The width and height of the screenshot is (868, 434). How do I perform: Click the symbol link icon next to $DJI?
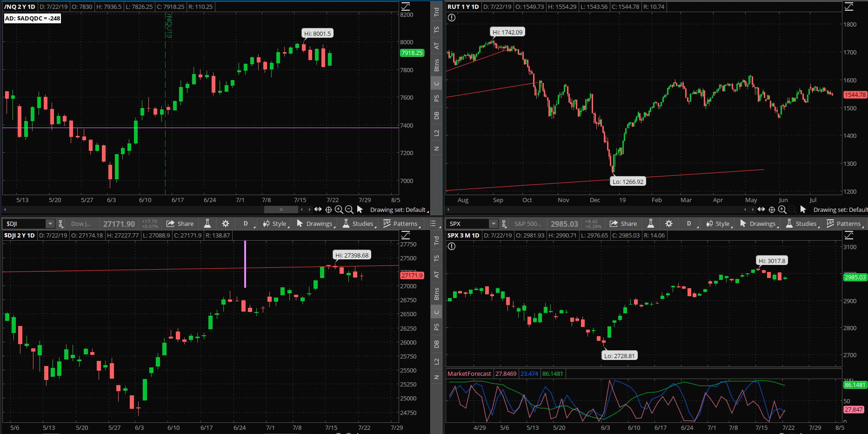(60, 224)
